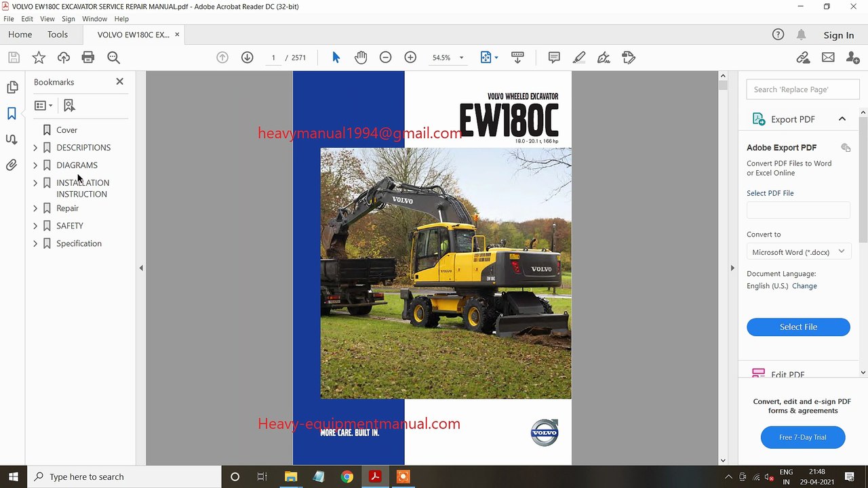Click the page number field
This screenshot has height=488, width=868.
click(x=273, y=58)
